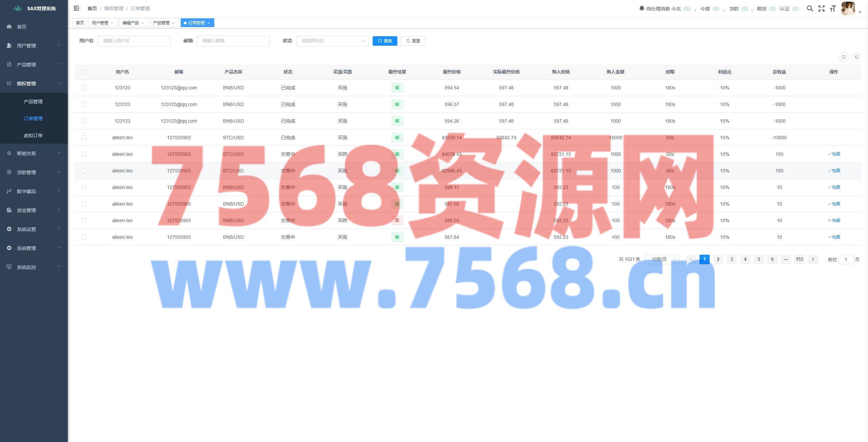Open the 10条/页 page size dropdown
Image resolution: width=868 pixels, height=442 pixels.
click(662, 259)
